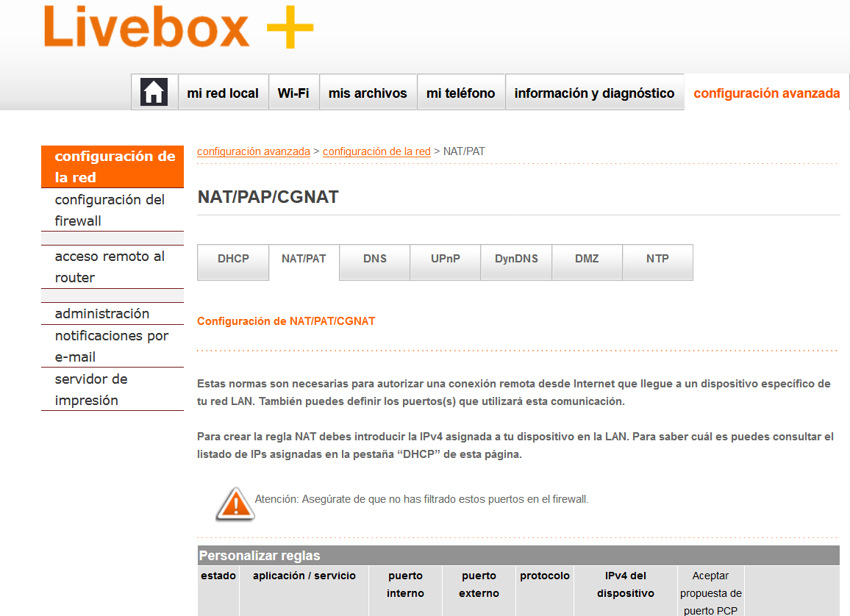Open the mi teléfono tab
This screenshot has width=850, height=616.
pyautogui.click(x=461, y=93)
